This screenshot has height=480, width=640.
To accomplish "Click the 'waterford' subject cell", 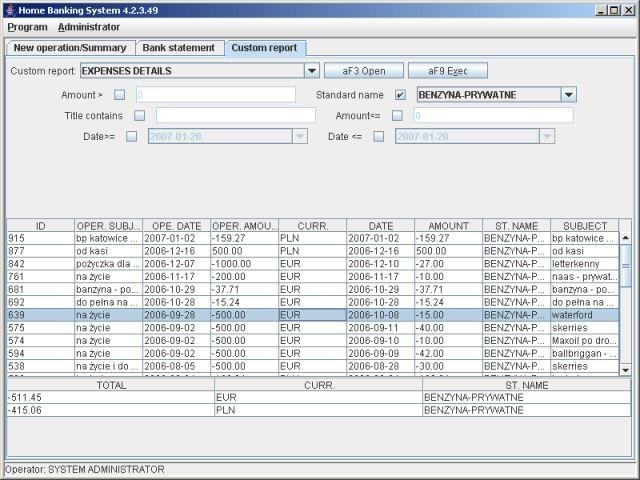I will tap(585, 315).
